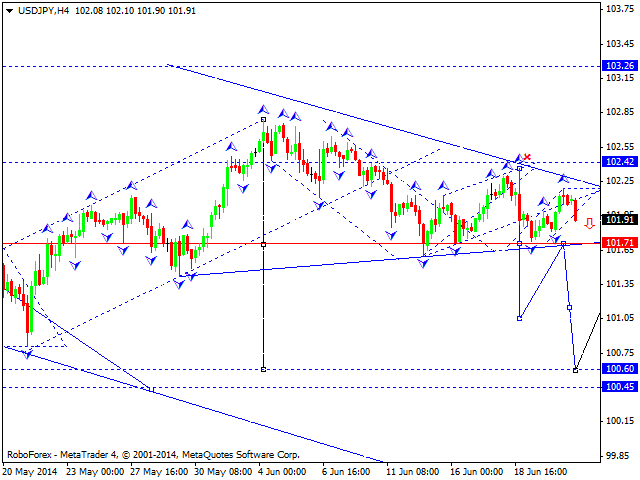Click the open value 102.08 in the header

pos(89,11)
